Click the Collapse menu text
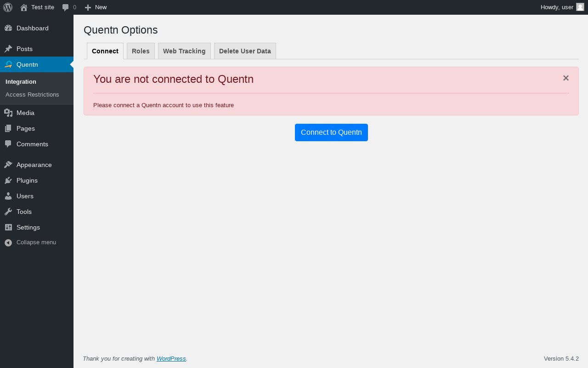Screen dimensions: 588x368 pyautogui.click(x=36, y=242)
